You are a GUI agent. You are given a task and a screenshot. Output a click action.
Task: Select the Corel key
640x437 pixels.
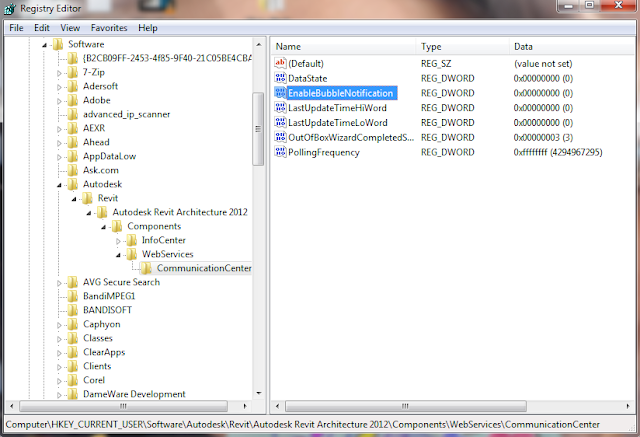point(94,380)
